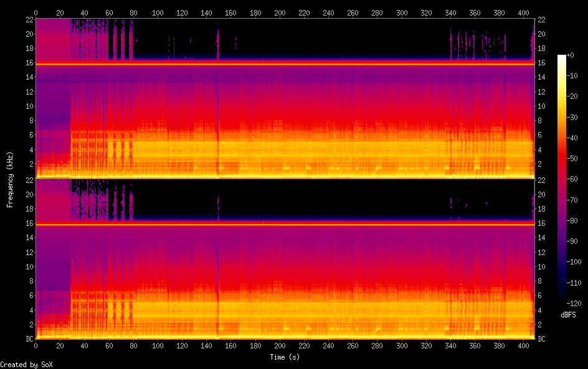Click the "-50" value on the dBFS scale
The image size is (588, 369).
tap(572, 159)
